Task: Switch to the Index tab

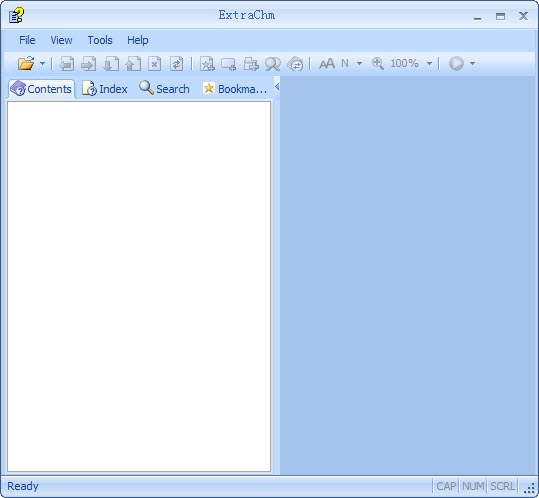Action: click(105, 89)
